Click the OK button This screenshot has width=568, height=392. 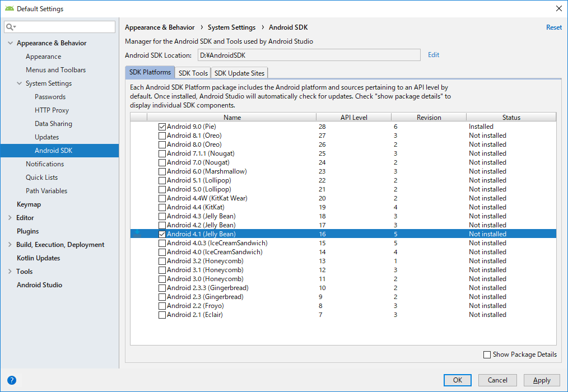(x=458, y=380)
